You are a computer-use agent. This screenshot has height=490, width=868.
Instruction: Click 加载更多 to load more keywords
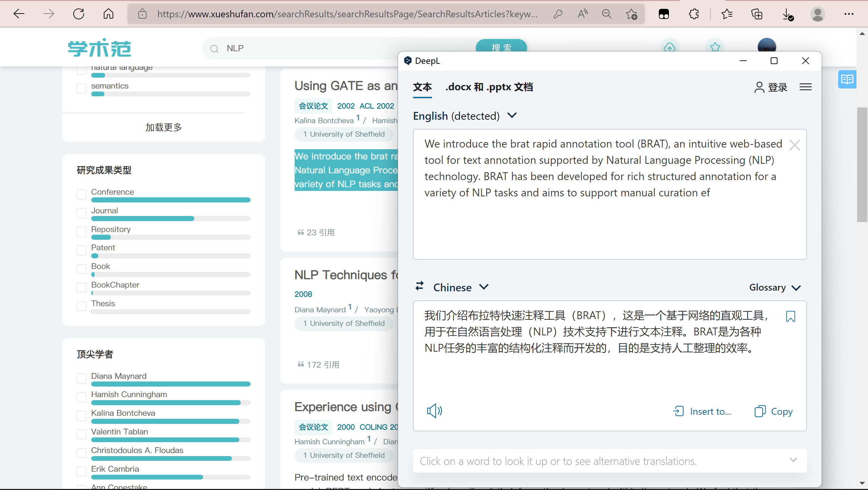point(163,127)
